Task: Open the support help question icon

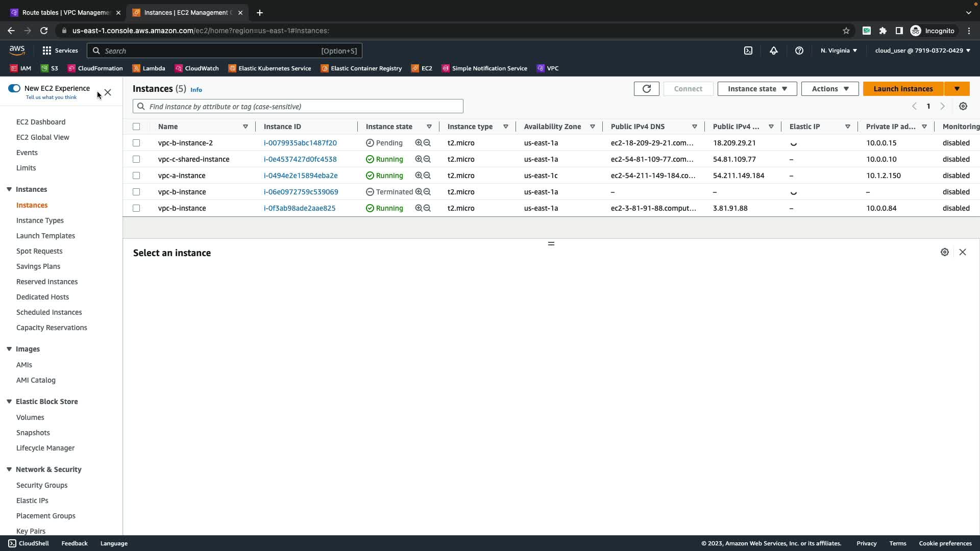Action: [x=799, y=51]
